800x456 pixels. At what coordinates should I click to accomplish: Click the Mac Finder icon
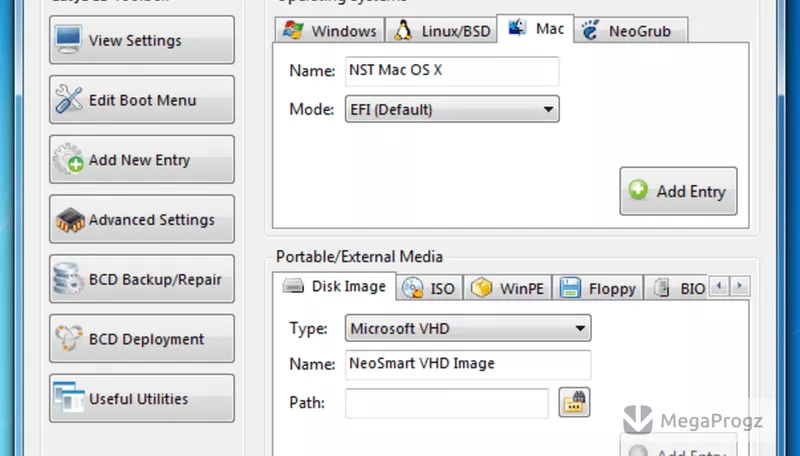(517, 28)
